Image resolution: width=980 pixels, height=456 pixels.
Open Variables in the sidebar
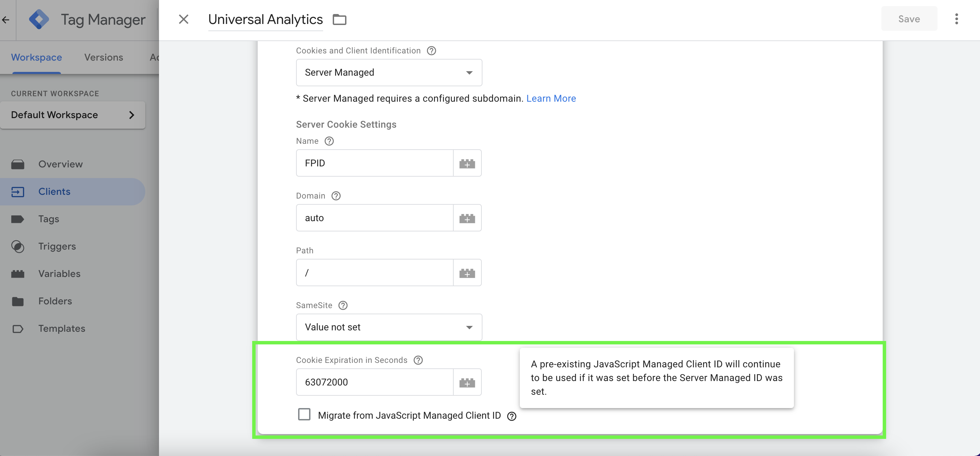(x=72, y=274)
